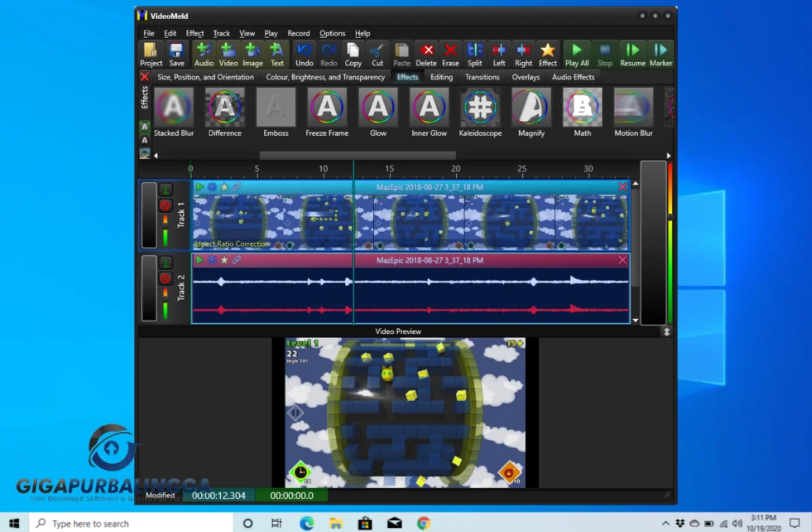Select the Glow effect
The width and height of the screenshot is (812, 532).
click(378, 112)
